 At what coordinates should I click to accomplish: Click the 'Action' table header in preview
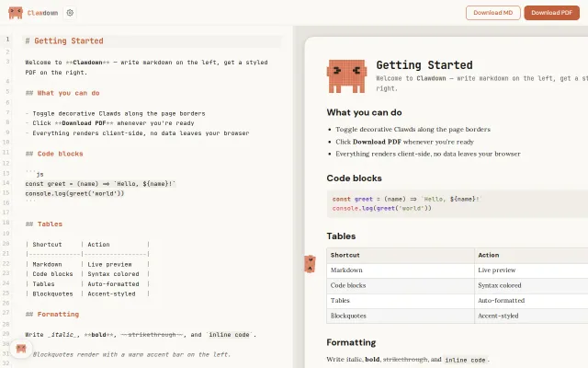488,255
